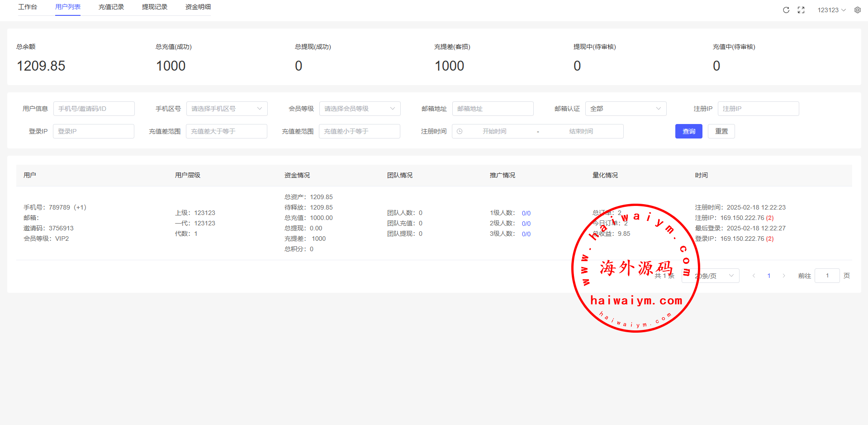Open the 资金明细 tab
The width and height of the screenshot is (868, 425).
point(198,7)
